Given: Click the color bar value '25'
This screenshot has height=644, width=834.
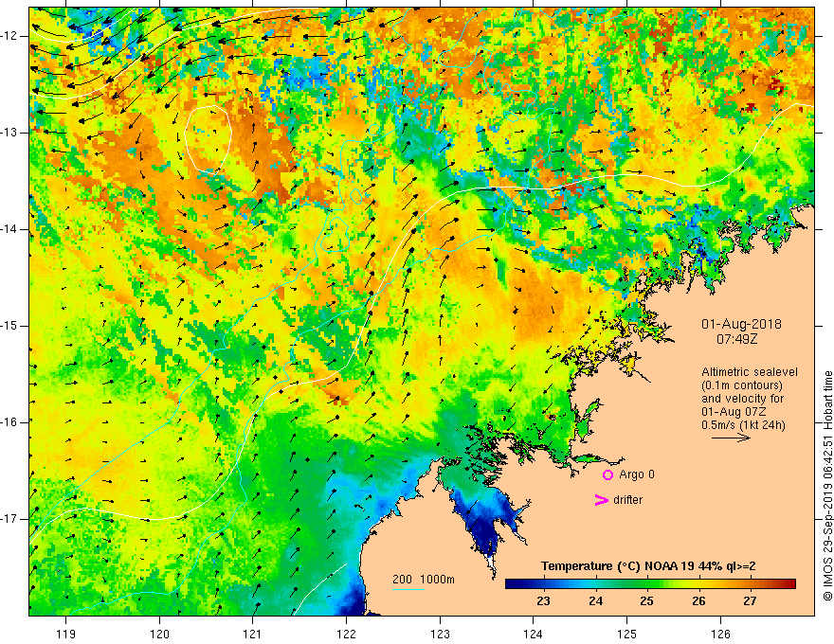Looking at the screenshot, I should pos(646,601).
